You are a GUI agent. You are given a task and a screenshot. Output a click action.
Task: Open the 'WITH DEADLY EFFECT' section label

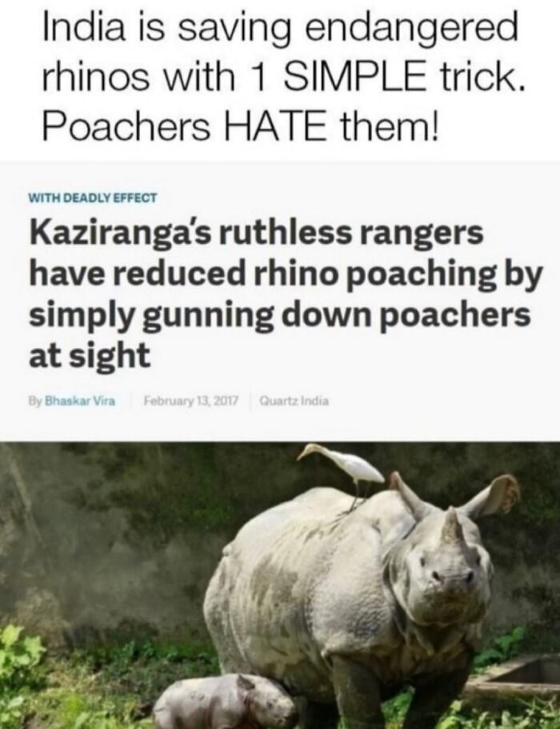(93, 198)
